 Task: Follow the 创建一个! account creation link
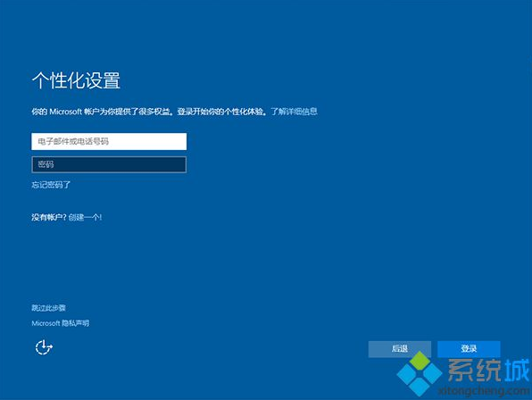[x=85, y=217]
